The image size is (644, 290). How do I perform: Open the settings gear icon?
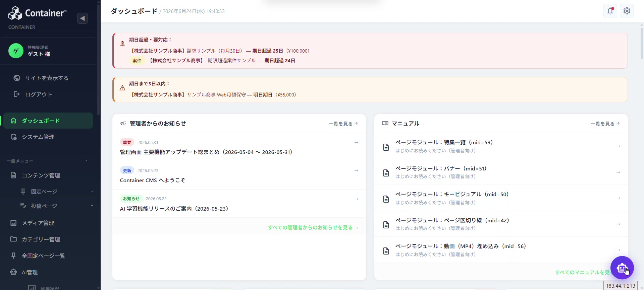click(x=627, y=11)
